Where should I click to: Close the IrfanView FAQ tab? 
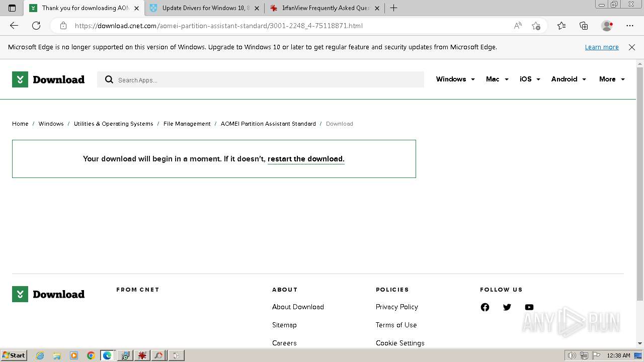coord(377,8)
